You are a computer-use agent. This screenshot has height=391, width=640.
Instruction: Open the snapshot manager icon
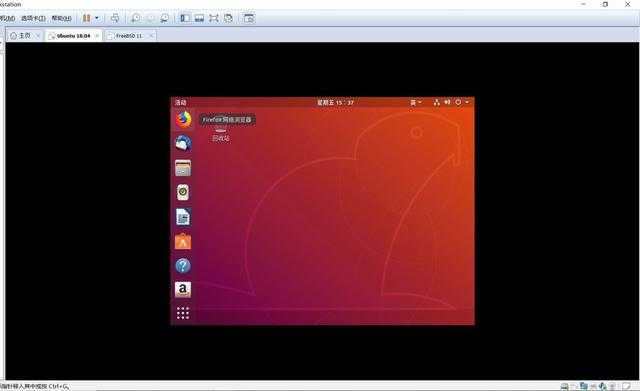pos(164,18)
